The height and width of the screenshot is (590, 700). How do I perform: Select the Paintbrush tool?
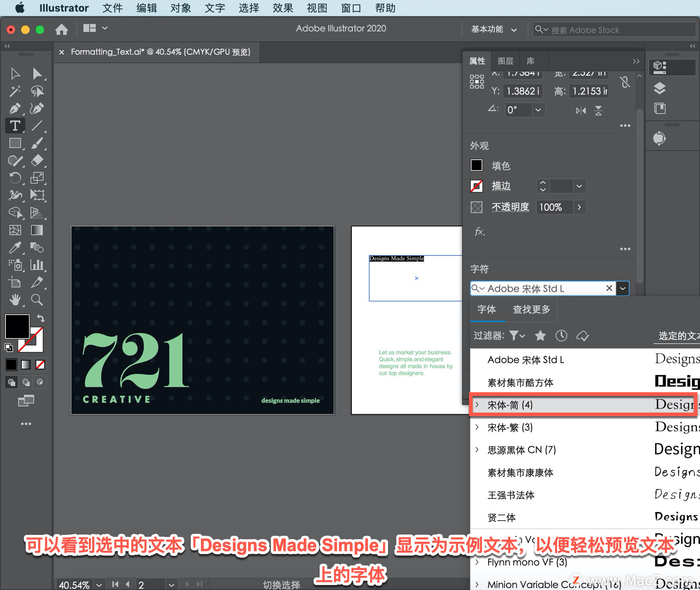click(x=37, y=143)
